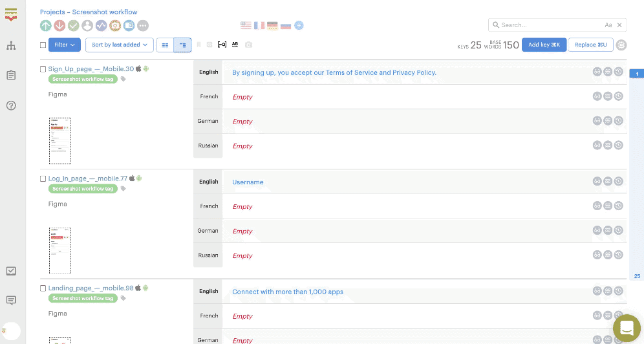
Task: Open the Sort by last added dropdown
Action: (x=120, y=45)
